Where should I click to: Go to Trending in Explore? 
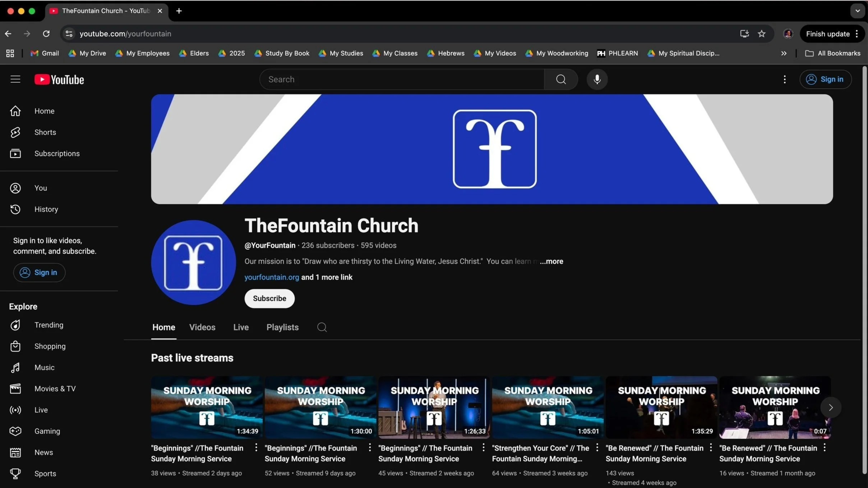[x=49, y=325]
